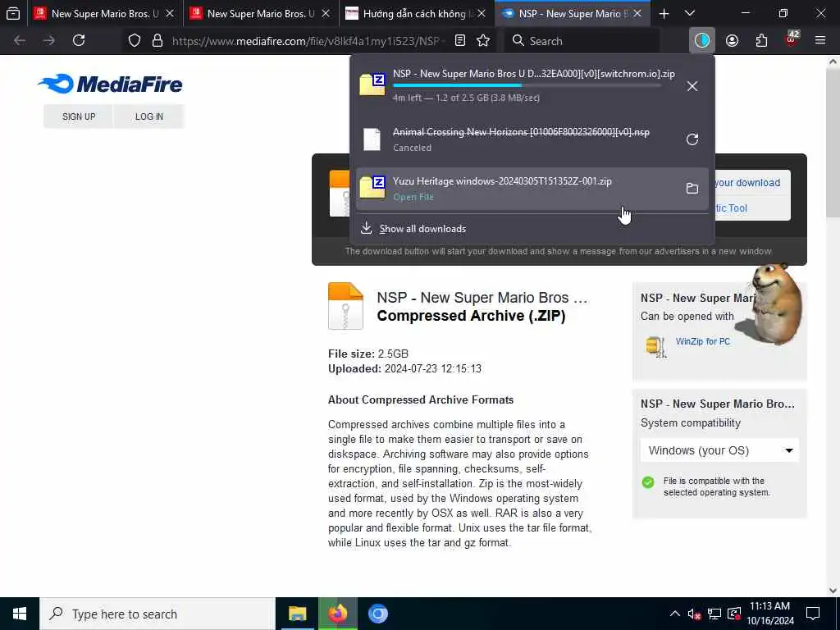The width and height of the screenshot is (840, 630).
Task: Click the 'Compressed Archive (.ZIP)' heading
Action: [471, 316]
